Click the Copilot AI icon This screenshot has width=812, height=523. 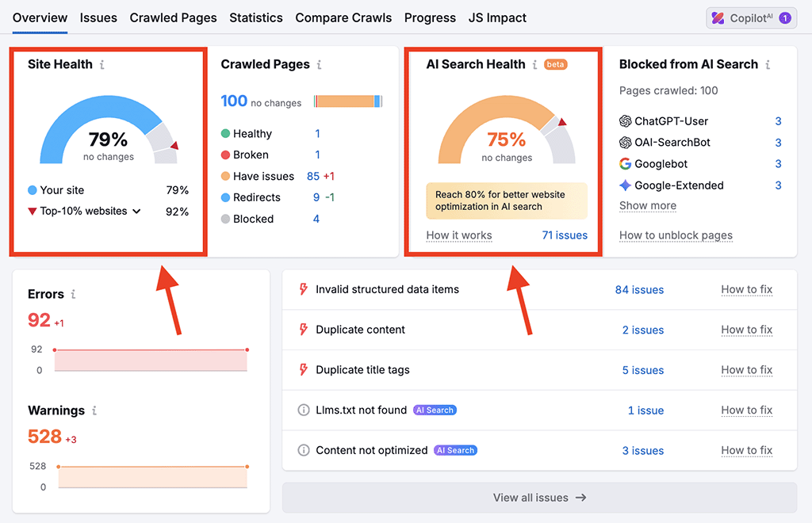click(x=718, y=17)
